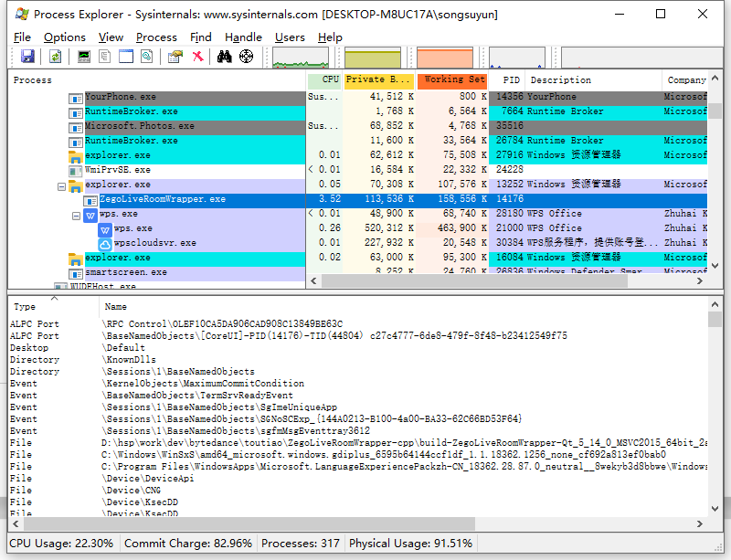Screen dimensions: 731x560
Task: Collapse the explorer.exe PID 13252 tree node
Action: pyautogui.click(x=61, y=186)
